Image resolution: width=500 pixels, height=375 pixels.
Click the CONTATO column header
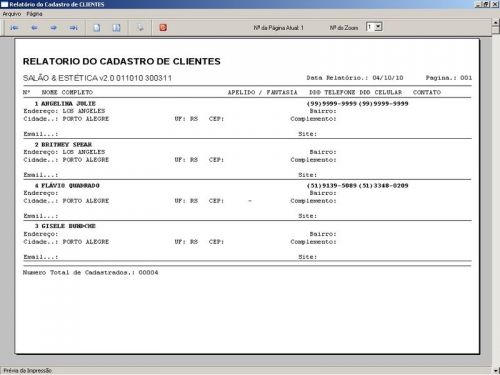click(427, 92)
